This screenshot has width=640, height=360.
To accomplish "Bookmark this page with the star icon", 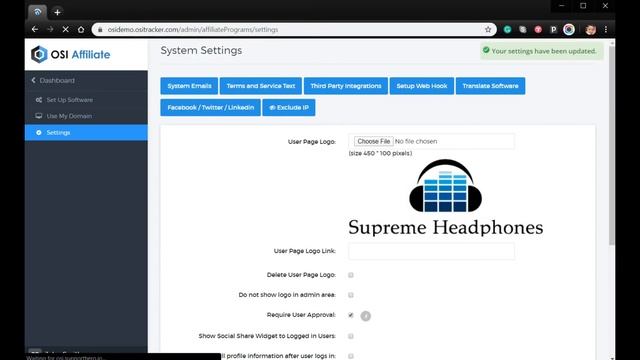I will [488, 29].
